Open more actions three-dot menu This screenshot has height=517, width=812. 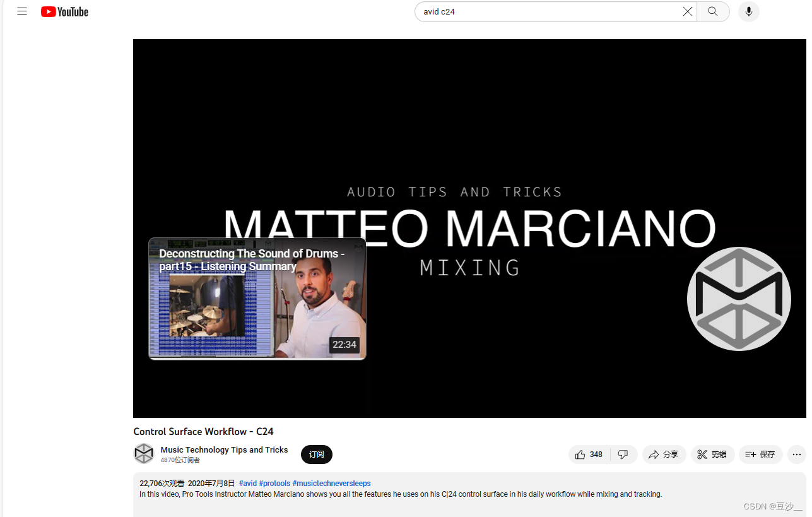[797, 455]
